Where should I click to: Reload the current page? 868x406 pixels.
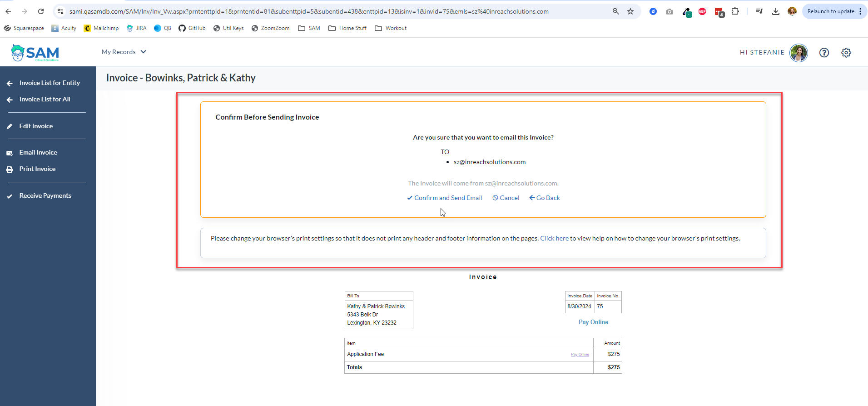(41, 11)
